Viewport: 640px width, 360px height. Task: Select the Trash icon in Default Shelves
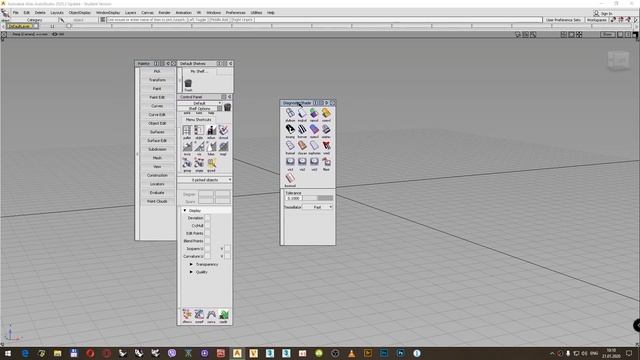188,84
